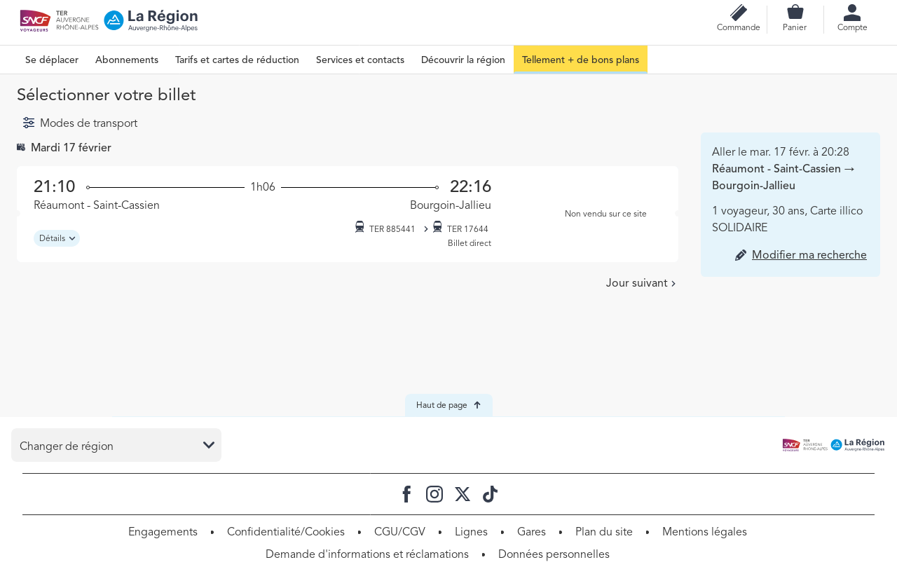This screenshot has height=588, width=897.
Task: Go to Jour suivant
Action: pyautogui.click(x=641, y=283)
